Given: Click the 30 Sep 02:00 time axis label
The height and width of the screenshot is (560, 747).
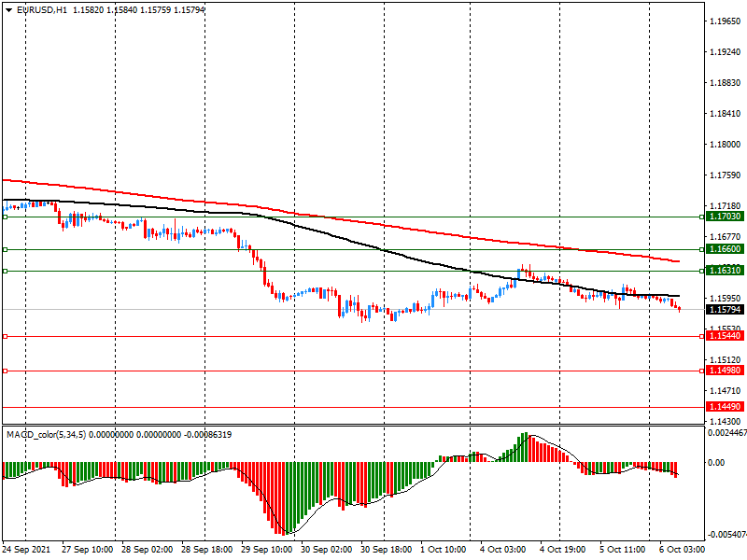Looking at the screenshot, I should tap(326, 550).
